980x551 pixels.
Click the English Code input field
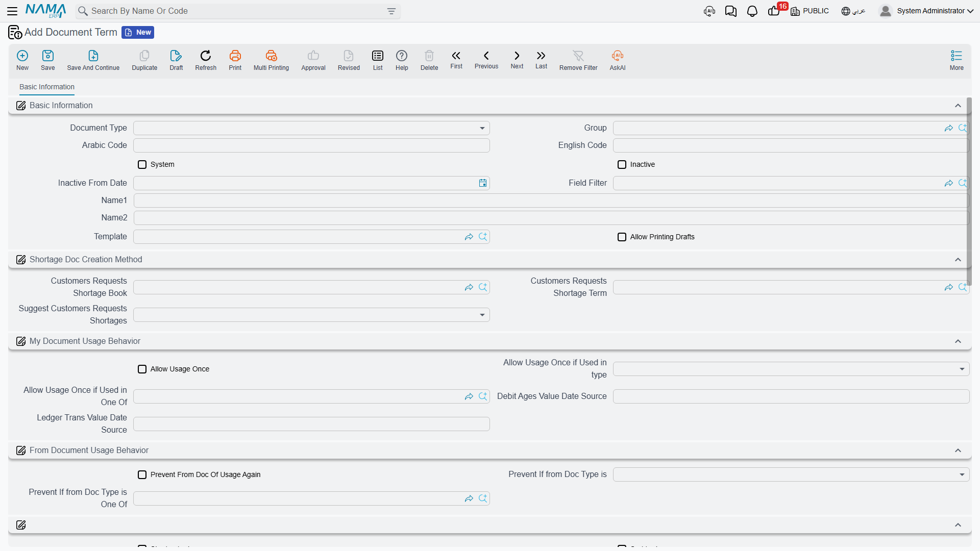click(791, 145)
